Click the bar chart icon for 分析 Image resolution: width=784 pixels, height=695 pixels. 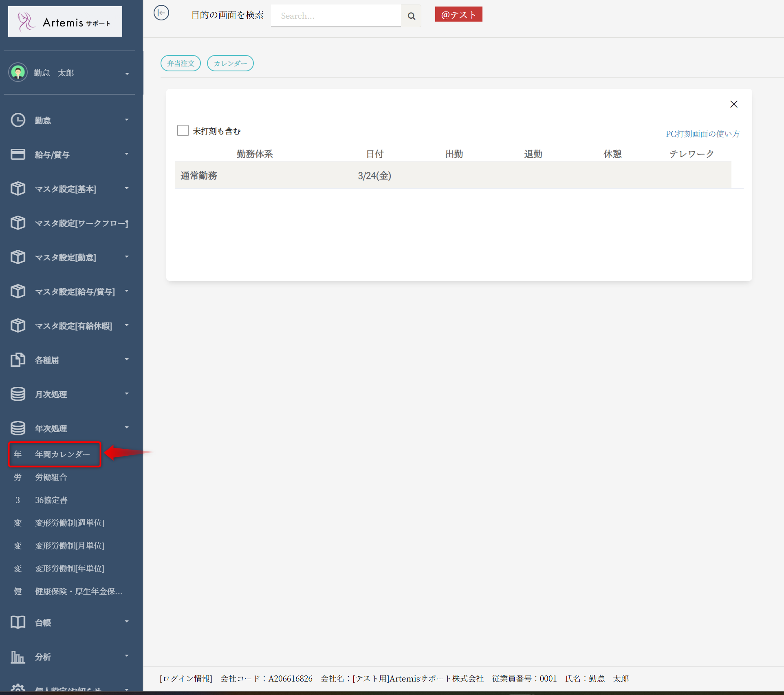point(18,657)
